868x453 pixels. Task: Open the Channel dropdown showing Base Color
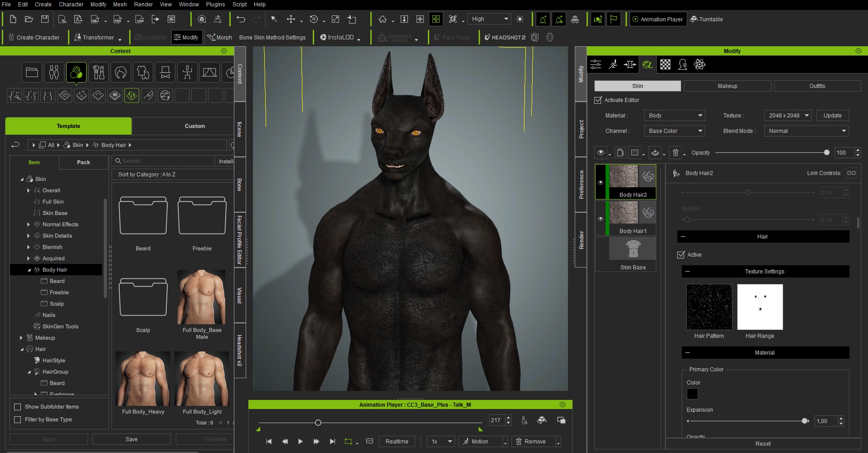pos(674,131)
